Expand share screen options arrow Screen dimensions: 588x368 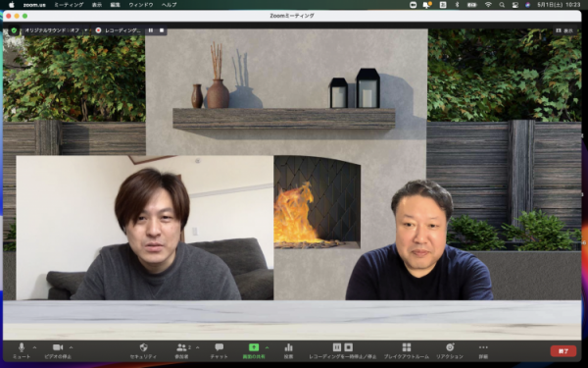tap(267, 347)
